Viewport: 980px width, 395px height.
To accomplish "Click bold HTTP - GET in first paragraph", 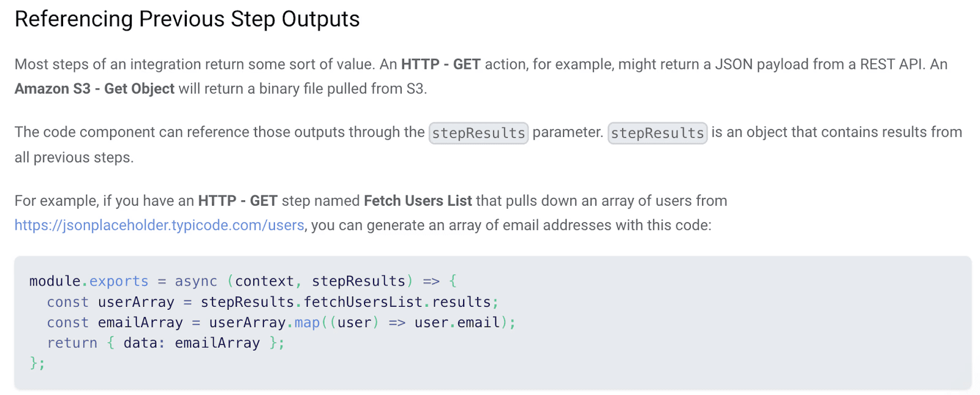I will click(x=440, y=64).
